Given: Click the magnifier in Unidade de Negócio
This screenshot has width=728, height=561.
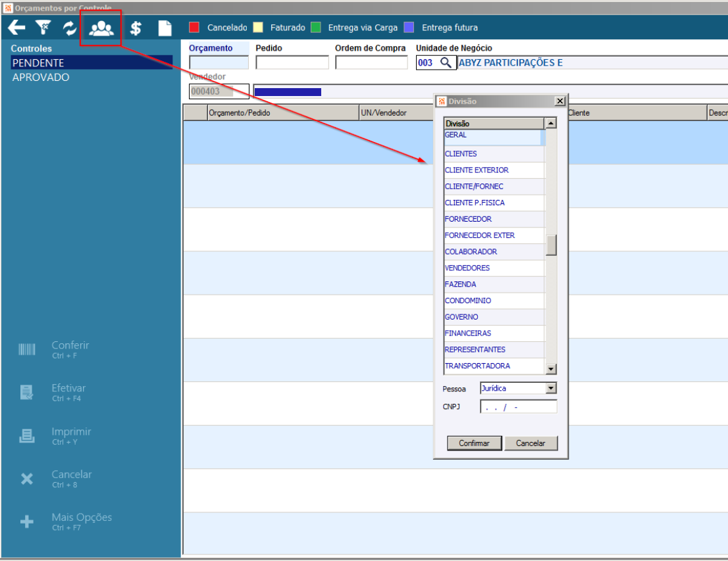Looking at the screenshot, I should pos(446,62).
